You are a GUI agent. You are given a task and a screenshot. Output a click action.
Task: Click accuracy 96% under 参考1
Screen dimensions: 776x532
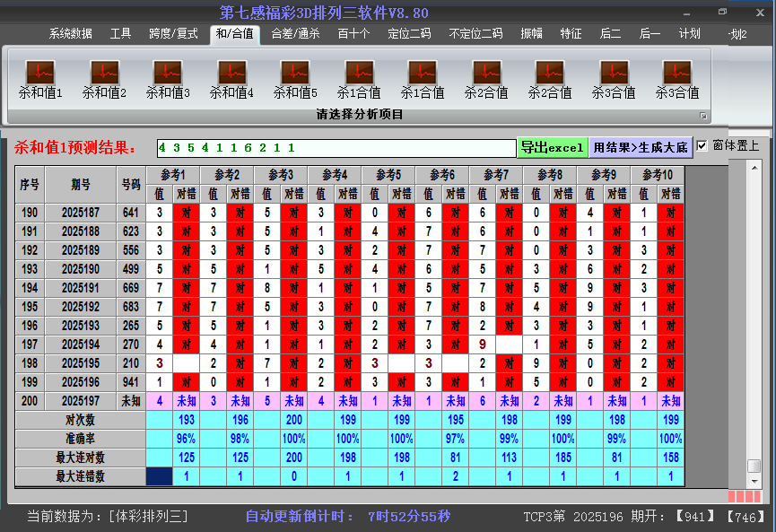click(x=186, y=439)
